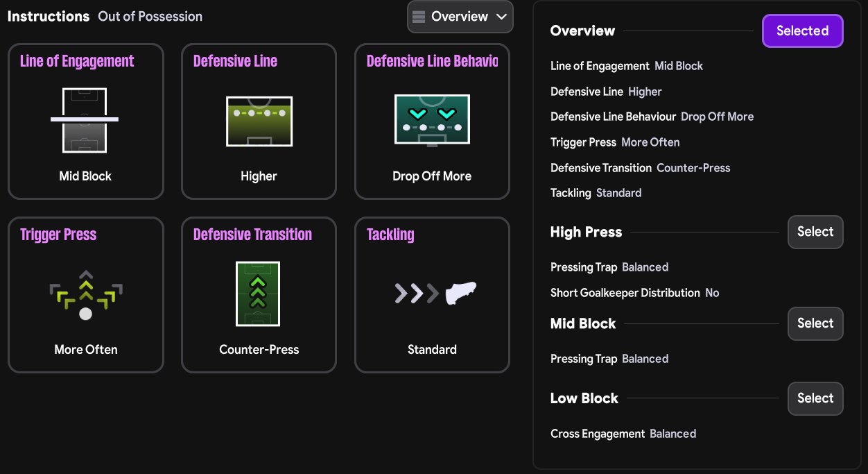Open the Line of Engagement card title

[77, 61]
